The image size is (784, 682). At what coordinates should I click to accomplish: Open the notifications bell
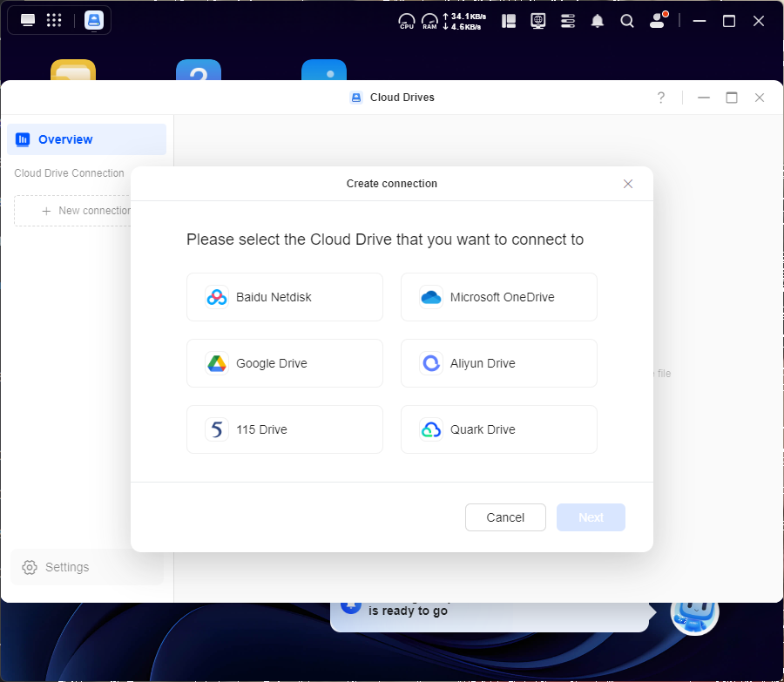(x=598, y=21)
